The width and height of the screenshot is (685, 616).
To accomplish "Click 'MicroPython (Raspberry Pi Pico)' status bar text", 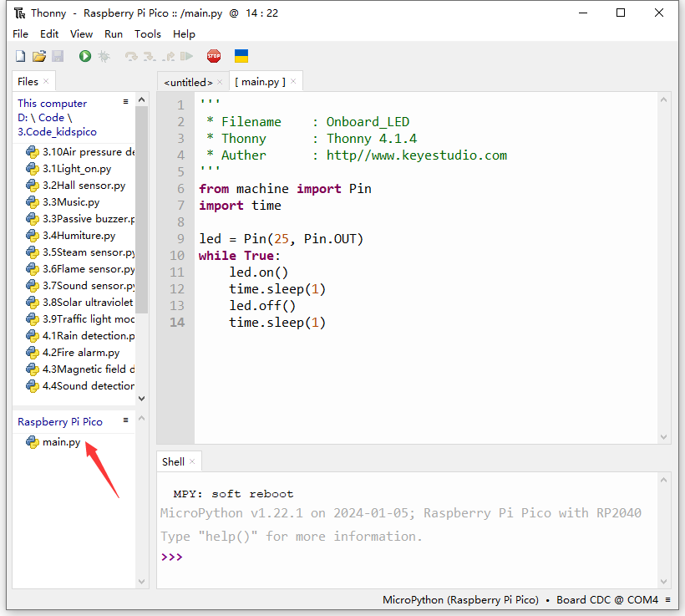I will click(460, 600).
